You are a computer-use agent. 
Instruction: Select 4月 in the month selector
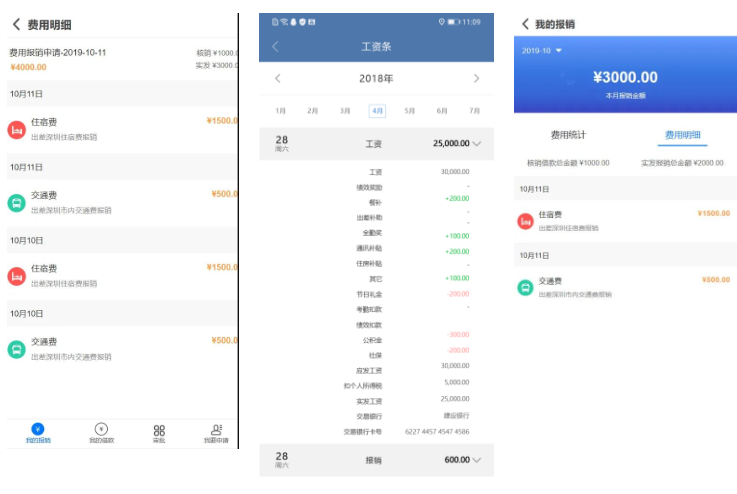pyautogui.click(x=377, y=111)
